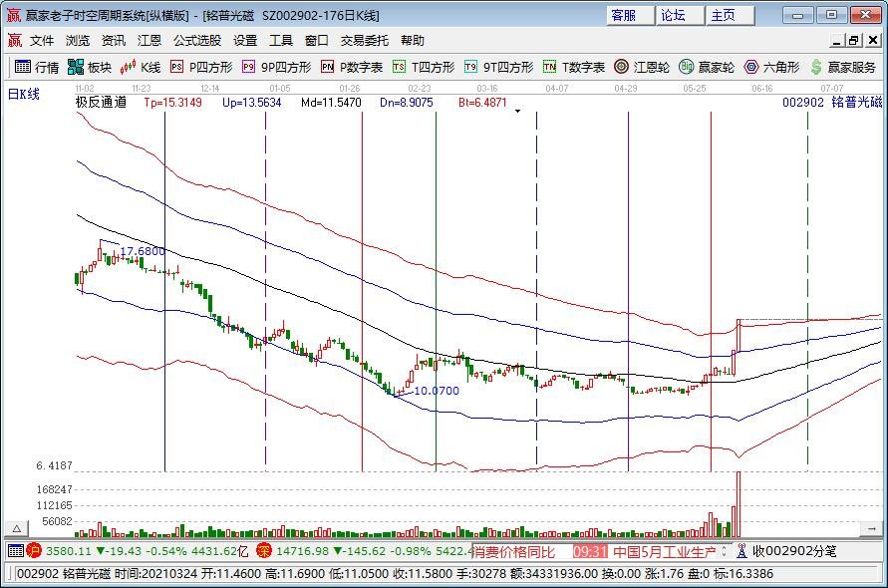Click the 消费价格同比 news ticker text
888x588 pixels.
coord(513,551)
